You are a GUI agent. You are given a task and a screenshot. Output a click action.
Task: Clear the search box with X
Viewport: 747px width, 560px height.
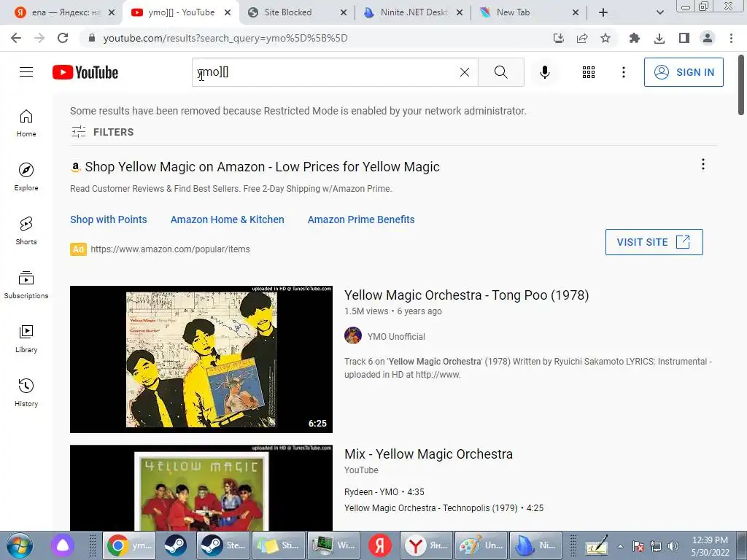465,72
